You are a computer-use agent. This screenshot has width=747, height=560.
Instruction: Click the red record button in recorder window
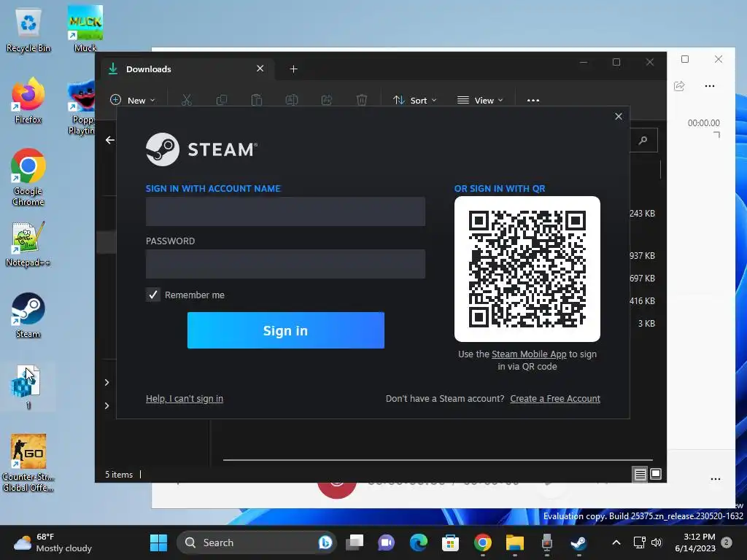click(x=337, y=489)
